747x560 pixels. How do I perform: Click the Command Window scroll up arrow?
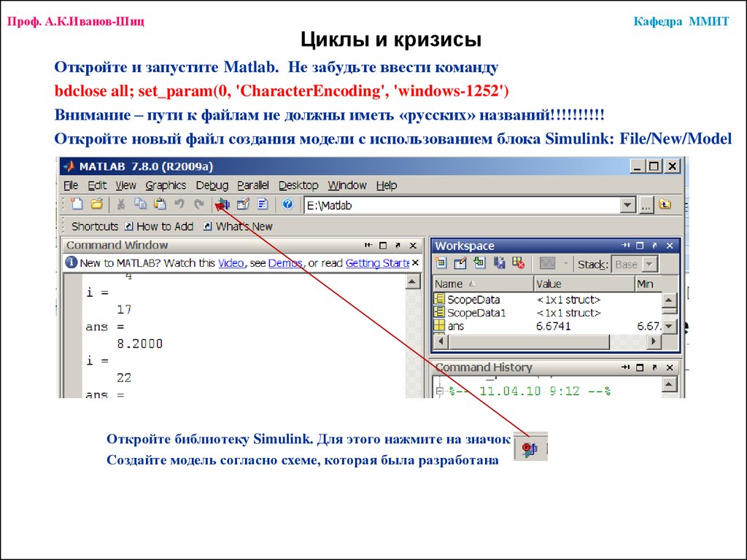point(412,282)
